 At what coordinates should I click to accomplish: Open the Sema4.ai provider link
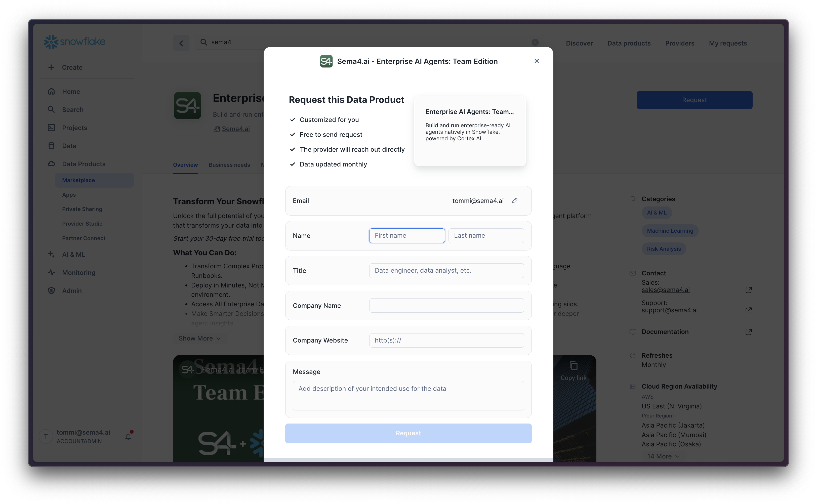pyautogui.click(x=236, y=129)
